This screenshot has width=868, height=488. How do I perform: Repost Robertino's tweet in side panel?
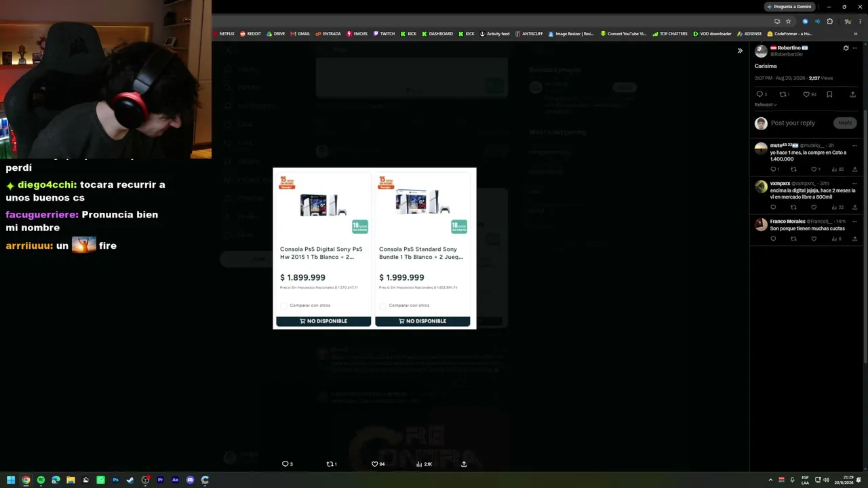coord(783,94)
